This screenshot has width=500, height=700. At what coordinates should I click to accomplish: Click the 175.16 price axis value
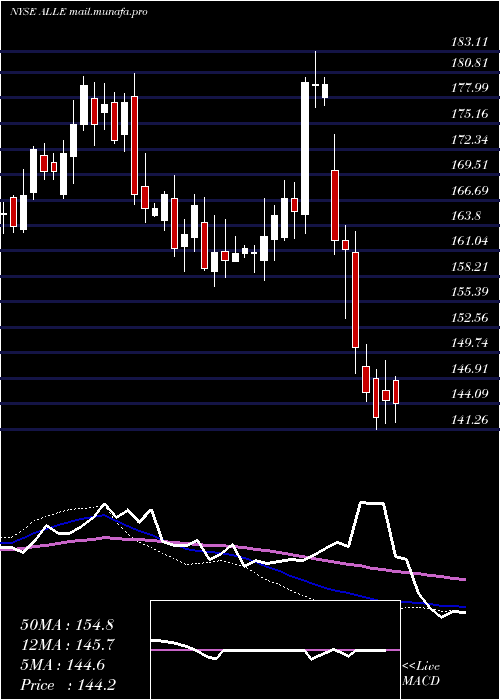tap(469, 114)
